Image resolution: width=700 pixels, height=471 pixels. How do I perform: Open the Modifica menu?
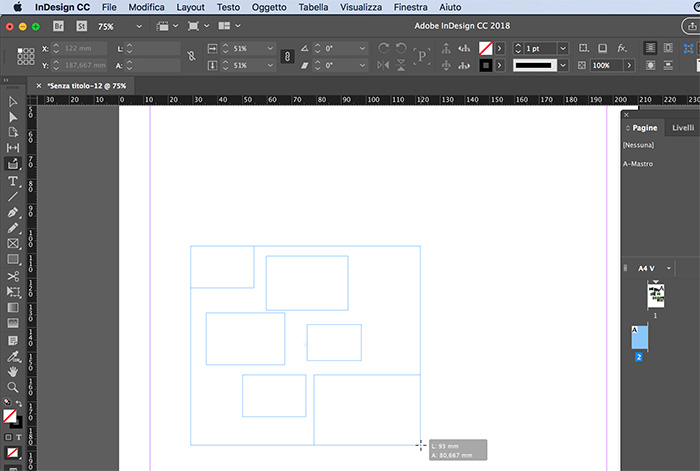click(x=146, y=7)
